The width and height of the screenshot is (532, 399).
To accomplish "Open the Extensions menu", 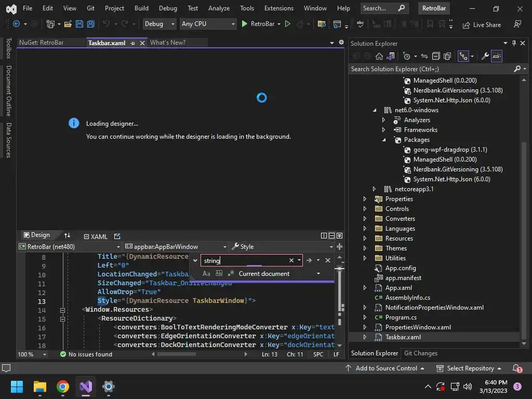I will (279, 8).
